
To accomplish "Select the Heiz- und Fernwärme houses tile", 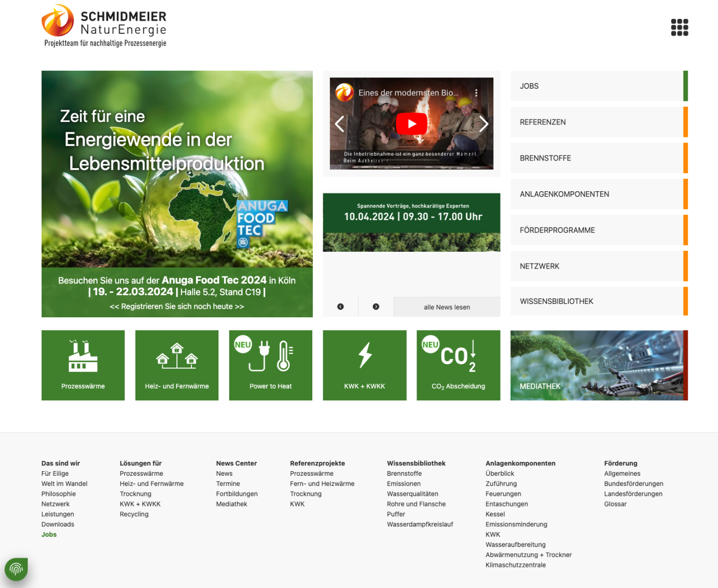I will pos(177,365).
